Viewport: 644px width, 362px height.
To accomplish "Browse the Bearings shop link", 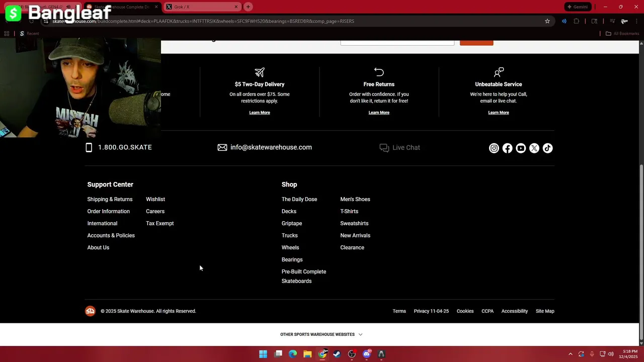I will (292, 260).
